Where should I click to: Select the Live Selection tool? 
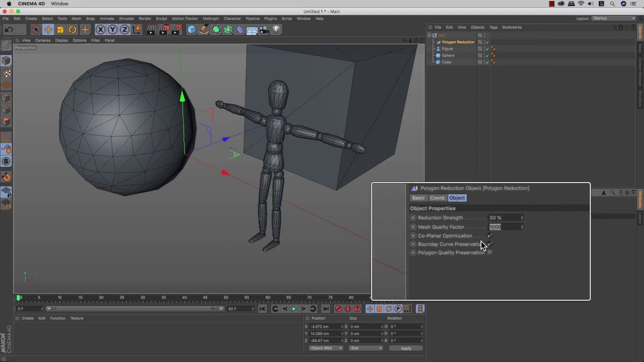click(x=36, y=30)
